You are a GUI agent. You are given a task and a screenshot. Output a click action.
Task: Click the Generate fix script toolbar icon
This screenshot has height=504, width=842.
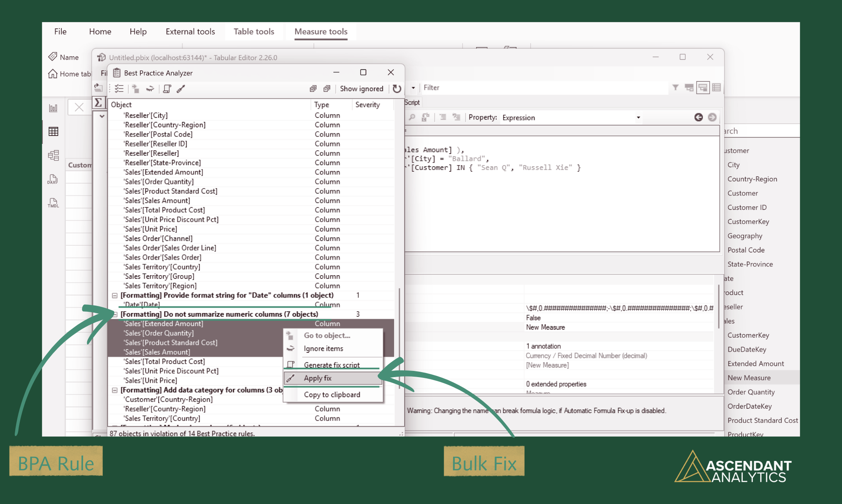(167, 88)
